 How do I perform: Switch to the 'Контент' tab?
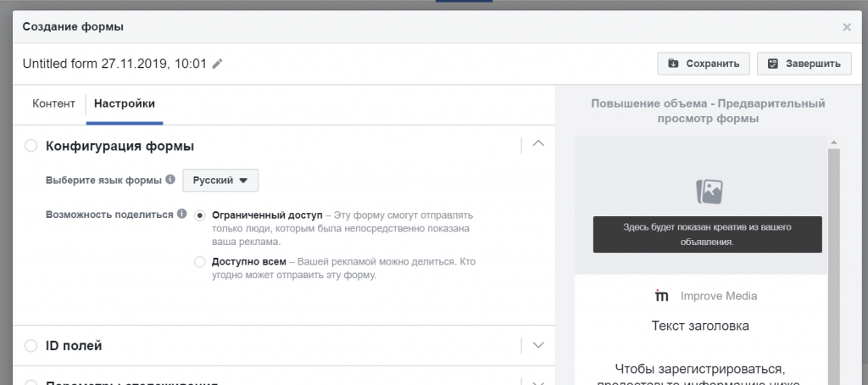53,103
